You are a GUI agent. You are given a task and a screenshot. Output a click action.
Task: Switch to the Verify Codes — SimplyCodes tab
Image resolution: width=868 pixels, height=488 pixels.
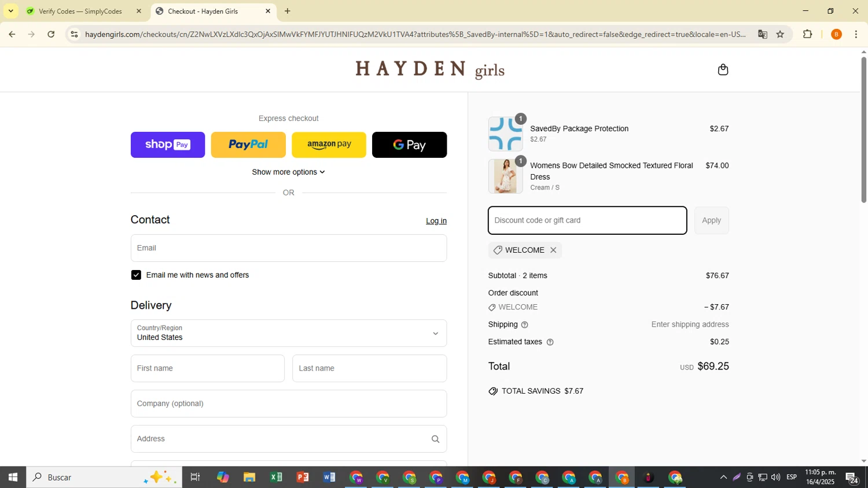click(x=81, y=11)
